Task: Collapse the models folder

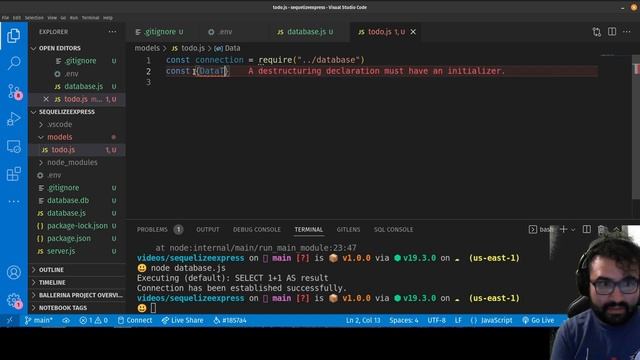Action: point(77,137)
